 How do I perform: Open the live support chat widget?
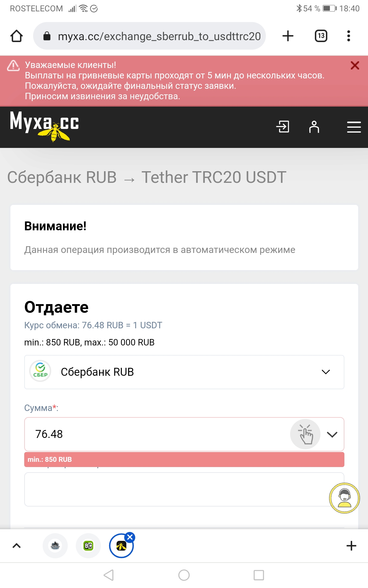344,498
